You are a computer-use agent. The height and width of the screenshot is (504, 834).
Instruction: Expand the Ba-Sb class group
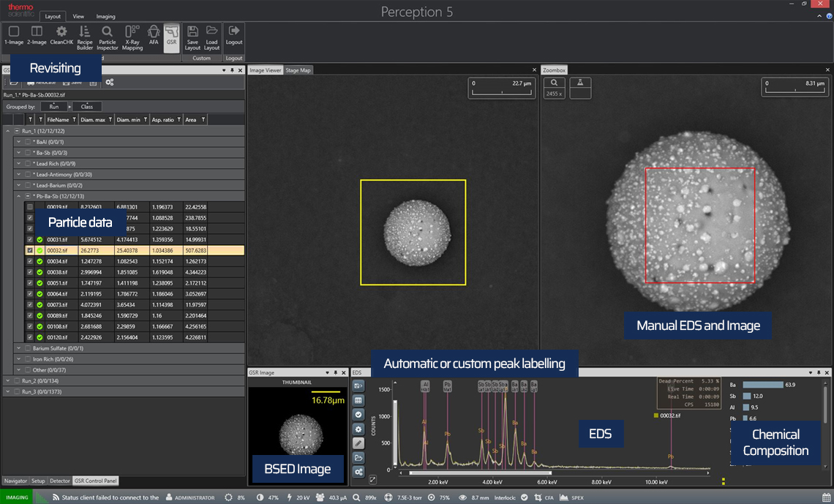18,153
